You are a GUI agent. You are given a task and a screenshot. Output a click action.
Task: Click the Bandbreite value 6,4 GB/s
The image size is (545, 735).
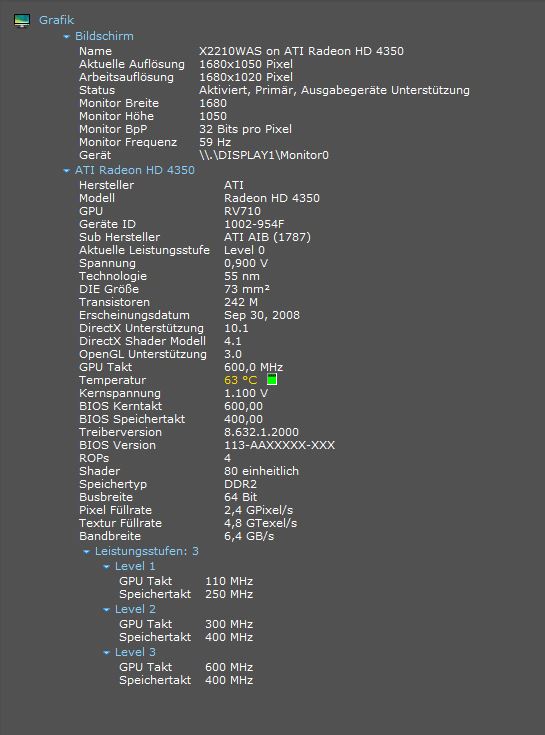coord(249,537)
